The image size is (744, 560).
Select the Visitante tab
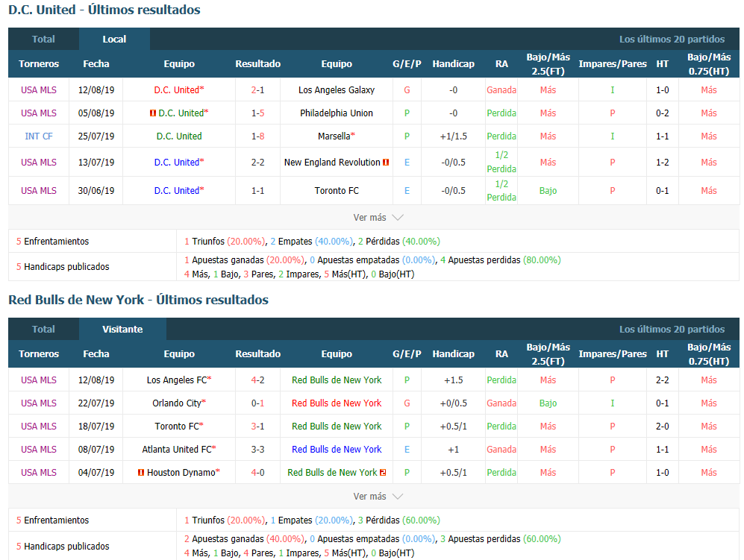122,330
